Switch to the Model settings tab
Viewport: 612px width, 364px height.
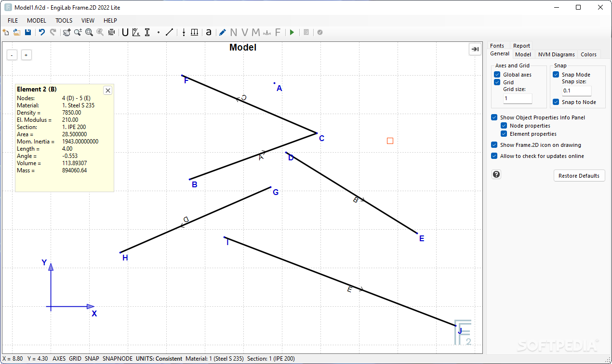(x=523, y=54)
